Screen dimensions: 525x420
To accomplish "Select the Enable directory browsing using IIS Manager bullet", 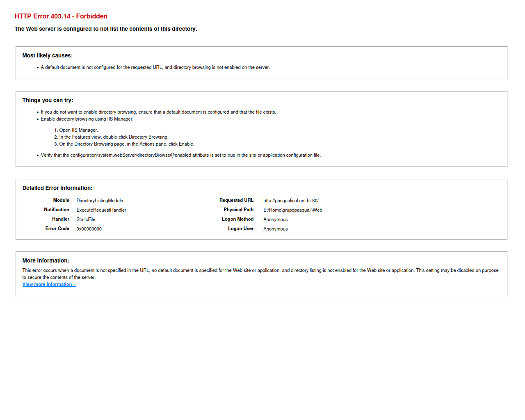I will point(87,119).
